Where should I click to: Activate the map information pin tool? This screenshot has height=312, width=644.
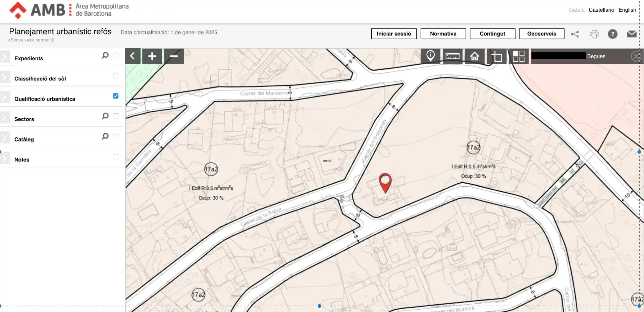click(431, 56)
